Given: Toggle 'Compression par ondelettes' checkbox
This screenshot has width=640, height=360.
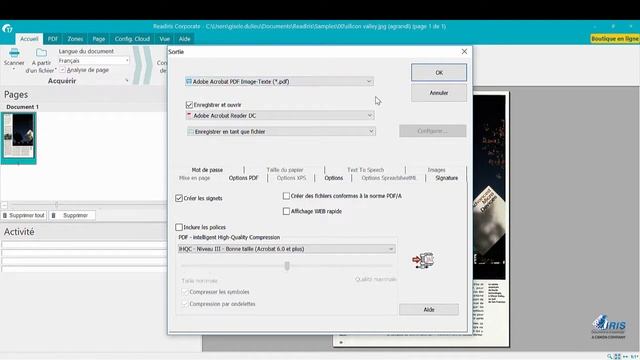Looking at the screenshot, I should 185,304.
